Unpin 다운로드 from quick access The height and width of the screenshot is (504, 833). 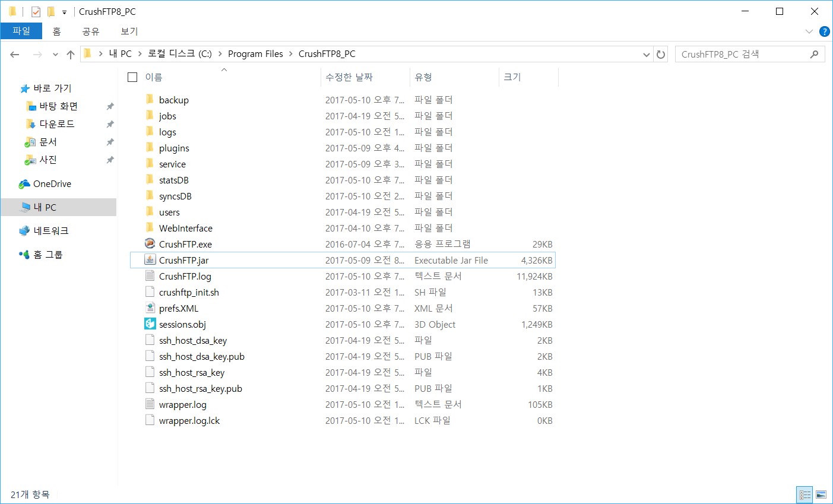pos(110,124)
